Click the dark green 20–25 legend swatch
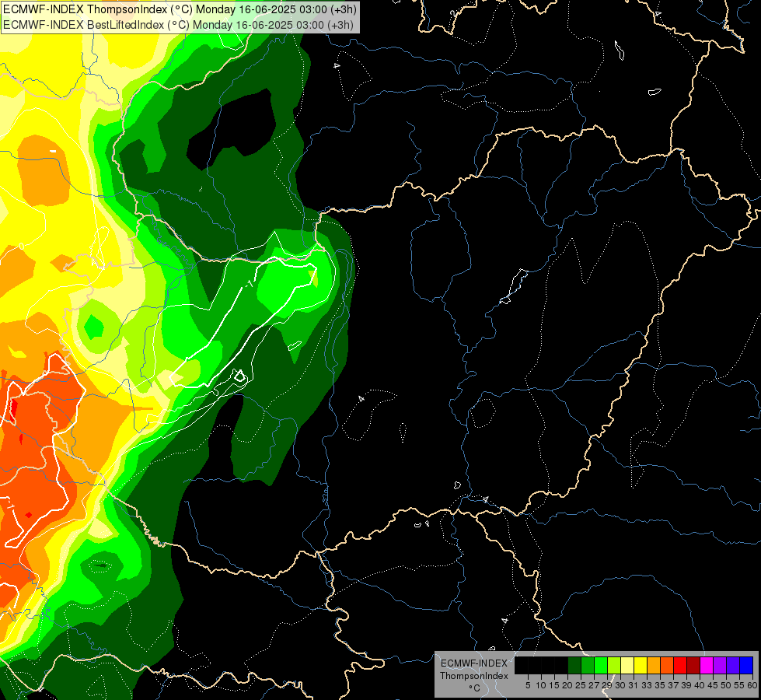This screenshot has height=700, width=761. click(574, 665)
